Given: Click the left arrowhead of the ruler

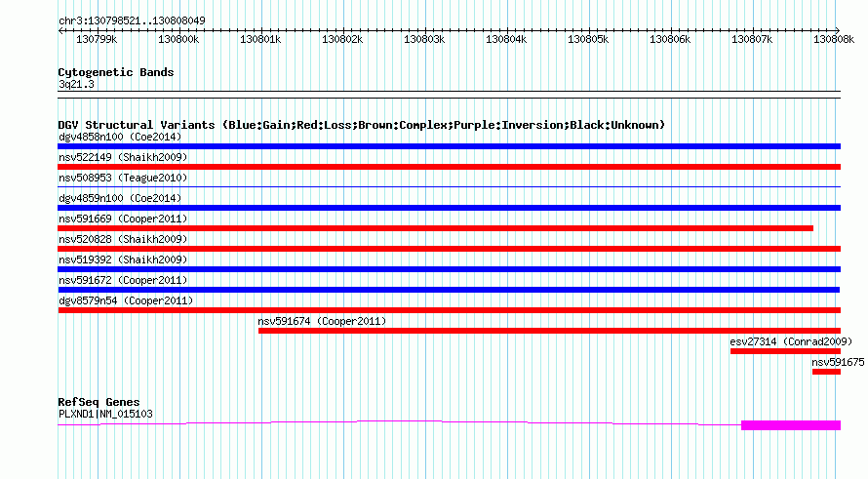Looking at the screenshot, I should tap(60, 31).
